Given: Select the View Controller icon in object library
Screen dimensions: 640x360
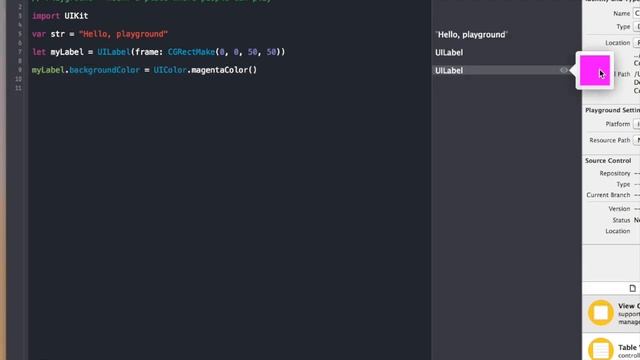Looking at the screenshot, I should (600, 313).
